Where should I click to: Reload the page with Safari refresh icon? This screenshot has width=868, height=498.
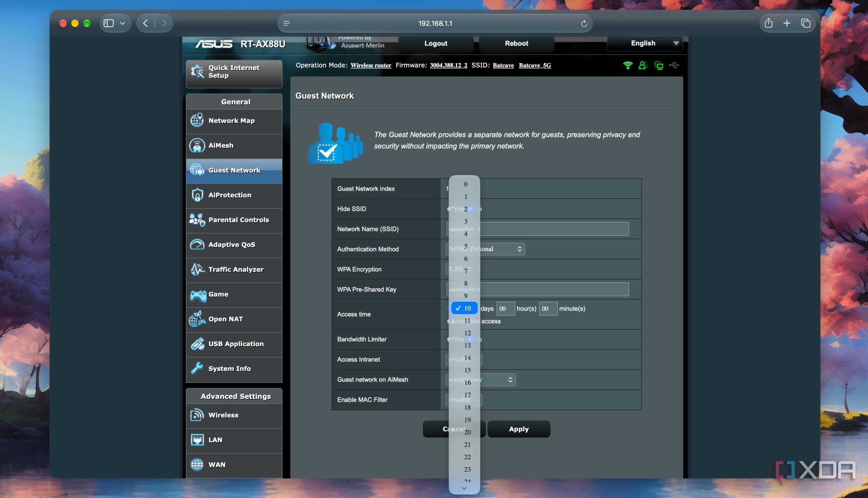pos(584,23)
